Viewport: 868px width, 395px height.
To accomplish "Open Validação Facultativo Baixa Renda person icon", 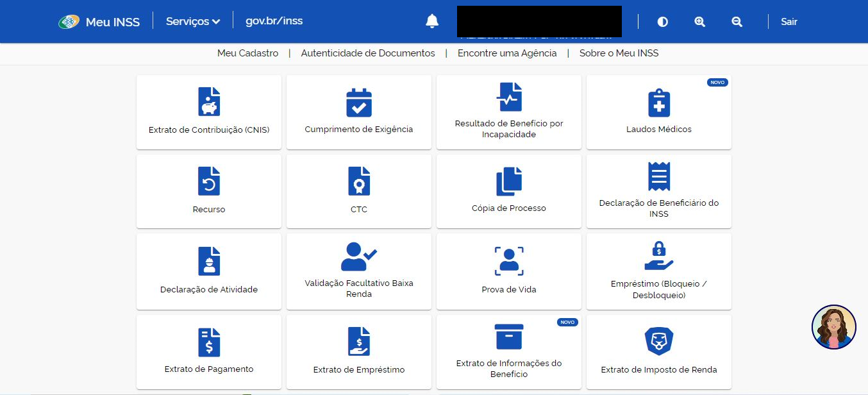I will click(x=359, y=256).
